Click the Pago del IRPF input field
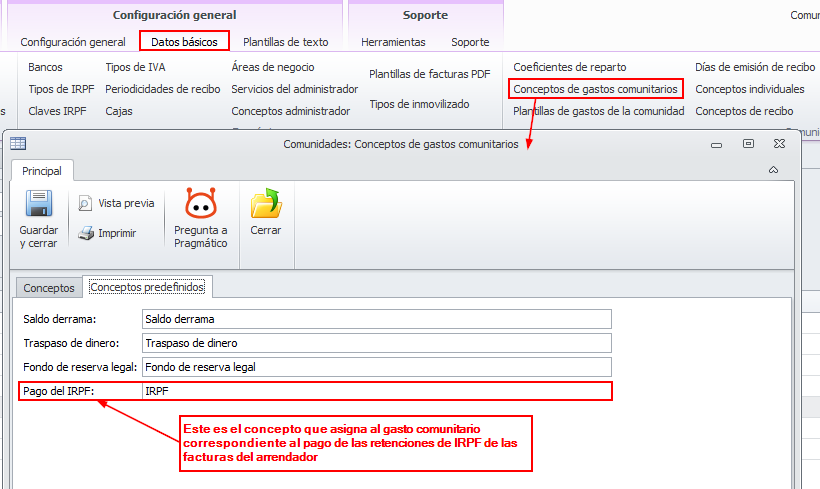This screenshot has height=489, width=820. click(x=377, y=391)
